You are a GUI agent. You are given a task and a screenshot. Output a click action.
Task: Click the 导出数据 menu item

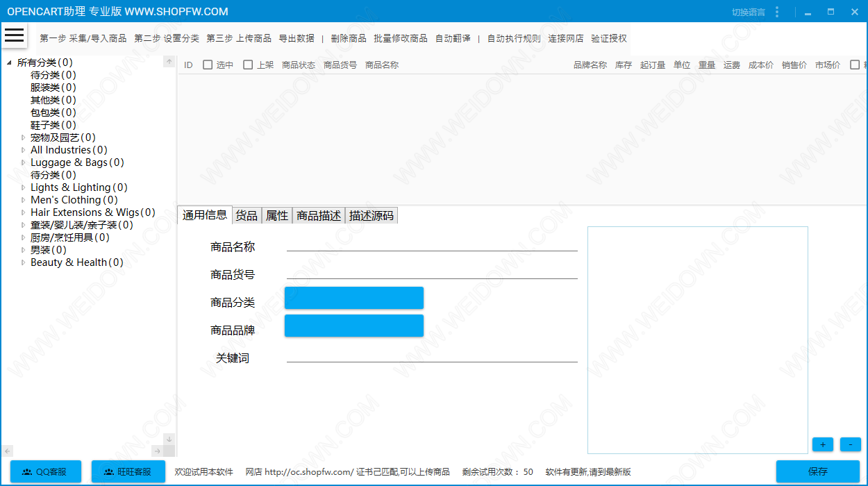pos(297,38)
